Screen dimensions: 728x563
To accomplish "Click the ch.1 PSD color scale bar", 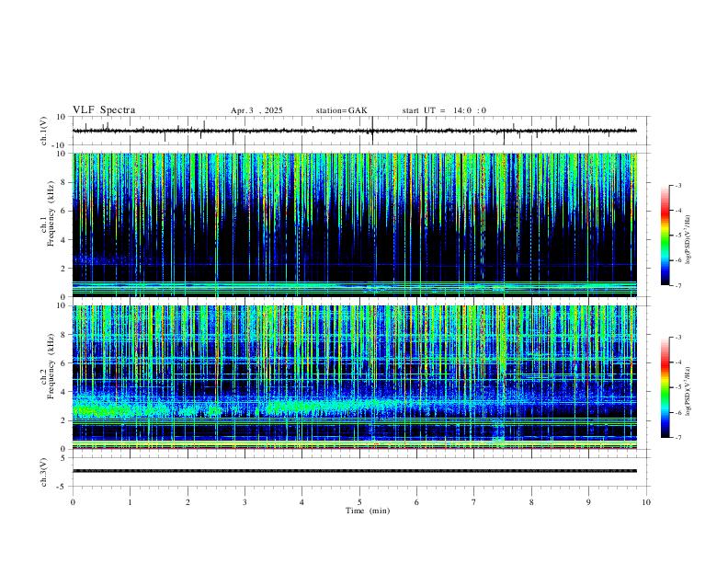I will pyautogui.click(x=665, y=236).
